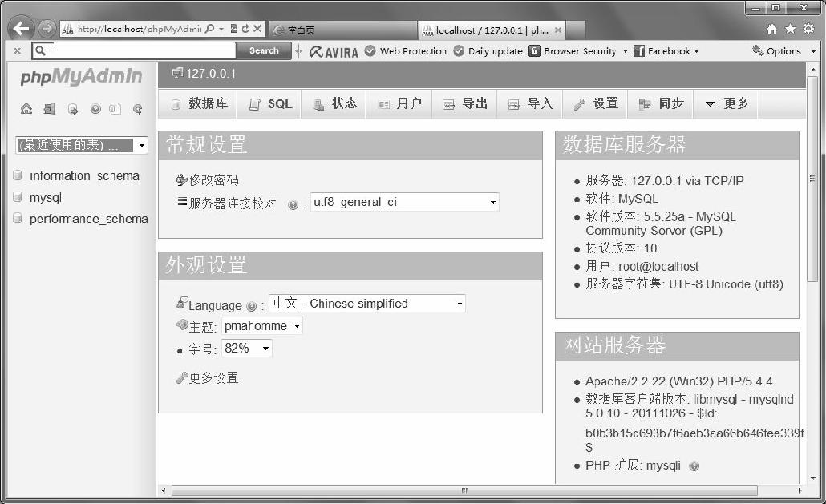The height and width of the screenshot is (504, 826).
Task: Expand the Browser Security dropdown
Action: coord(626,51)
